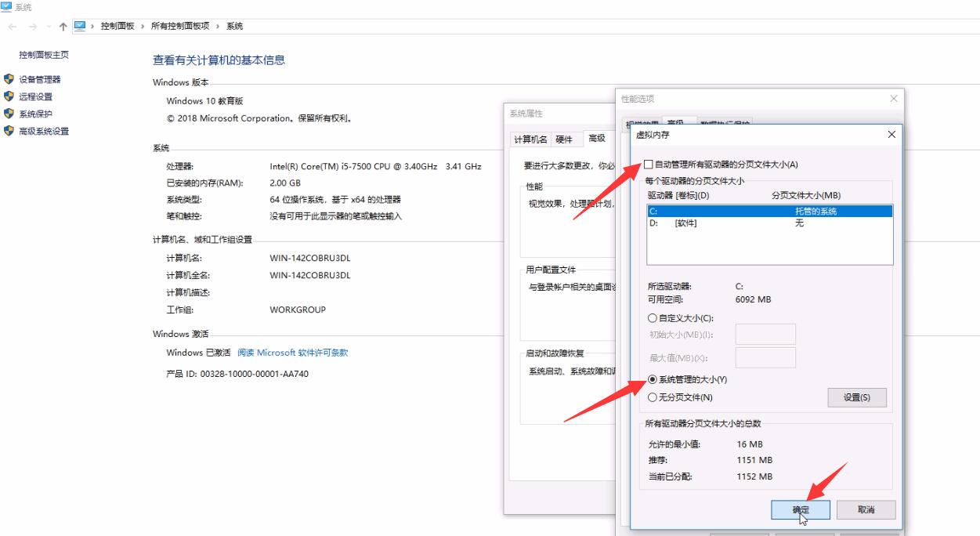Open the System Properties 高级 tab
980x536 pixels.
597,138
